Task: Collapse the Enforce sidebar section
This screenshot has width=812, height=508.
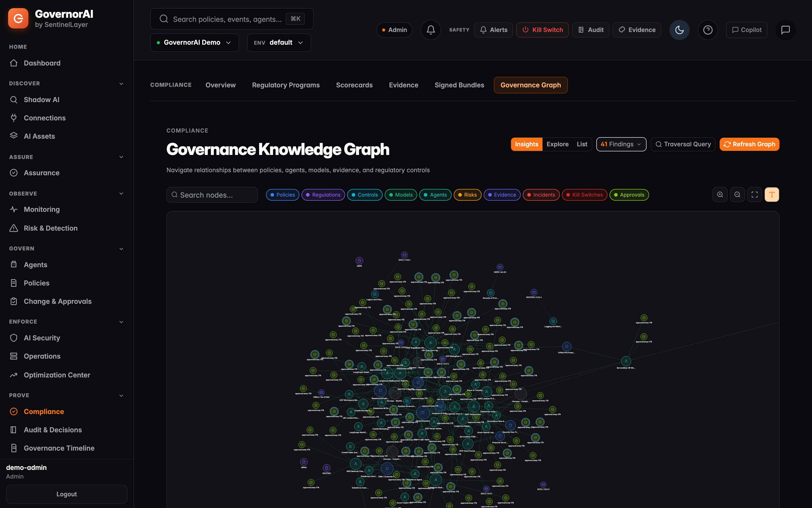Action: point(121,322)
